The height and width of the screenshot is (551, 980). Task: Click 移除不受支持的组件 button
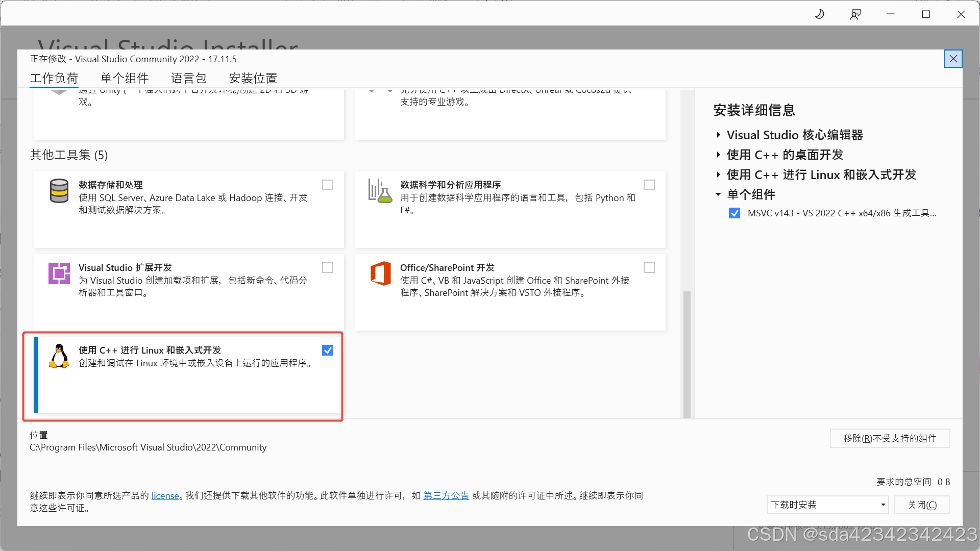889,438
